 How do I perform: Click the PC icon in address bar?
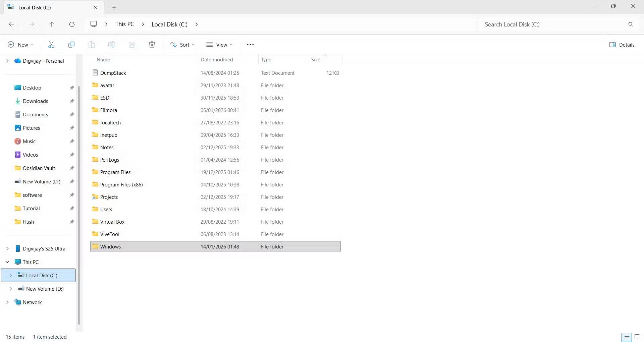94,24
